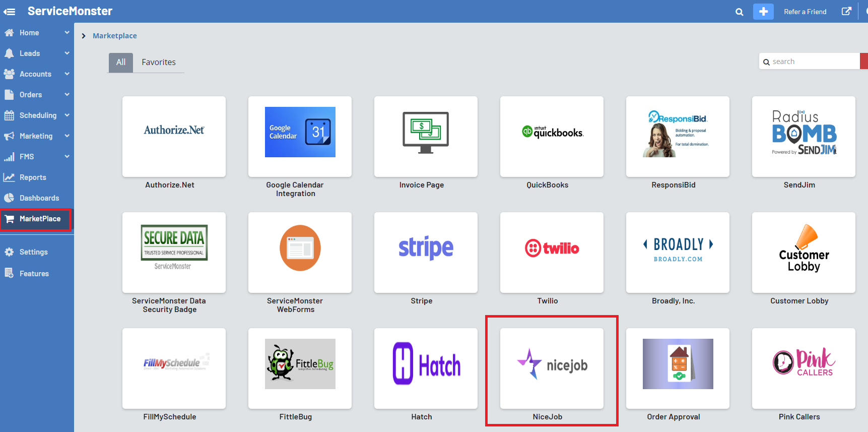This screenshot has height=432, width=868.
Task: Open the Stripe integration tile
Action: pyautogui.click(x=426, y=253)
